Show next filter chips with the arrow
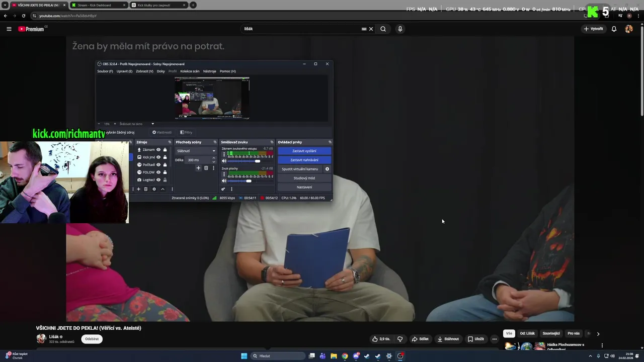Screen dimensions: 644x362 (598, 334)
